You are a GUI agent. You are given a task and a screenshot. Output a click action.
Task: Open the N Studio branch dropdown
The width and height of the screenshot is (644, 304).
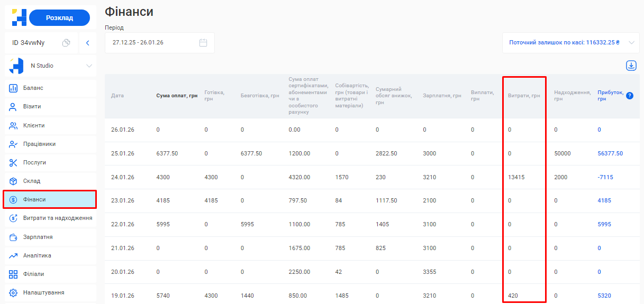click(x=89, y=66)
